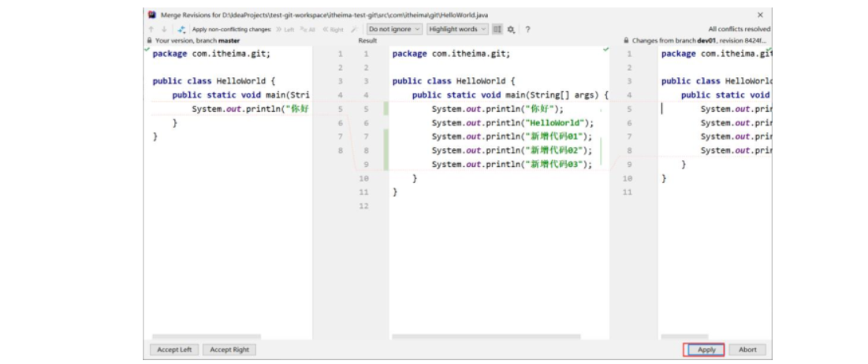Image resolution: width=868 pixels, height=364 pixels.
Task: Click All conflicts resolved status text
Action: click(739, 29)
